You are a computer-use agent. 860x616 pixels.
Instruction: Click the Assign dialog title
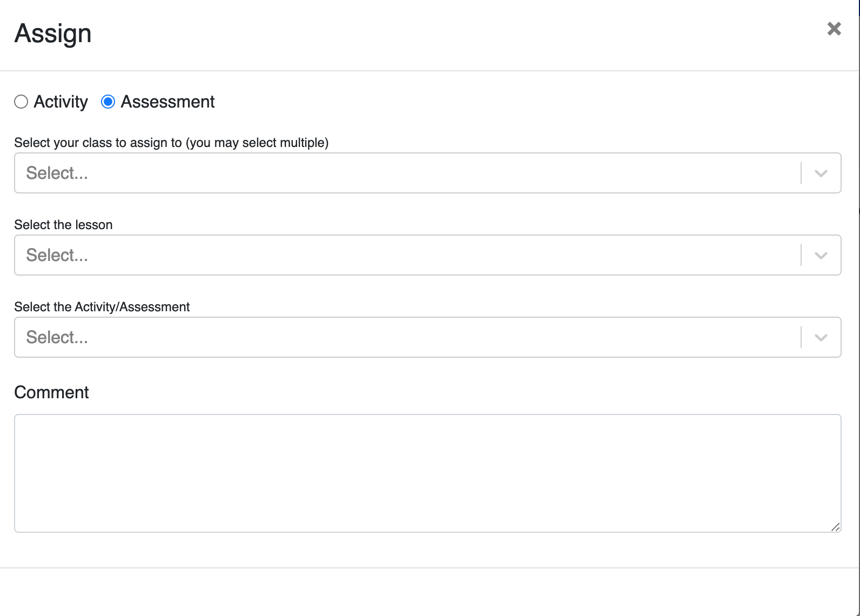point(52,33)
